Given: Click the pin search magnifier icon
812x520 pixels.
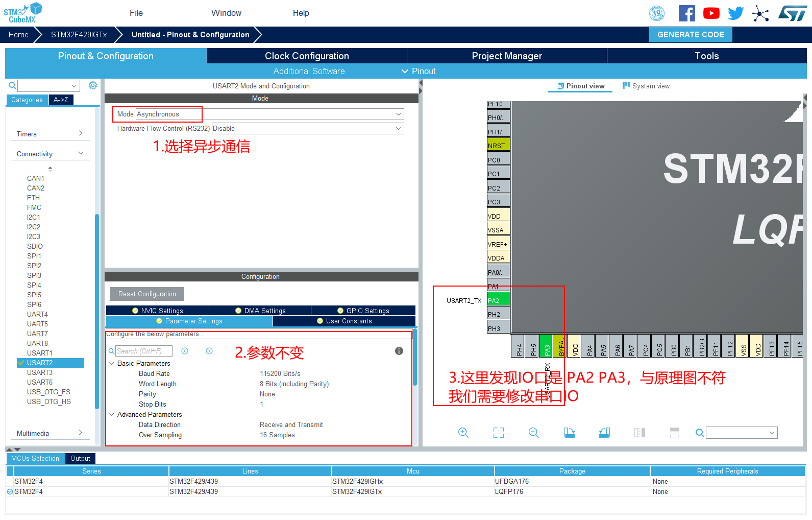Looking at the screenshot, I should [700, 433].
